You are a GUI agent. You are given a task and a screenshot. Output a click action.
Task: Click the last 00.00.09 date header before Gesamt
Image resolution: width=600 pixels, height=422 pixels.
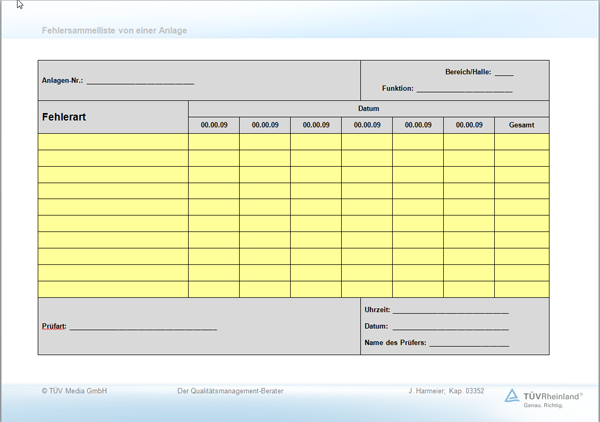click(x=468, y=125)
